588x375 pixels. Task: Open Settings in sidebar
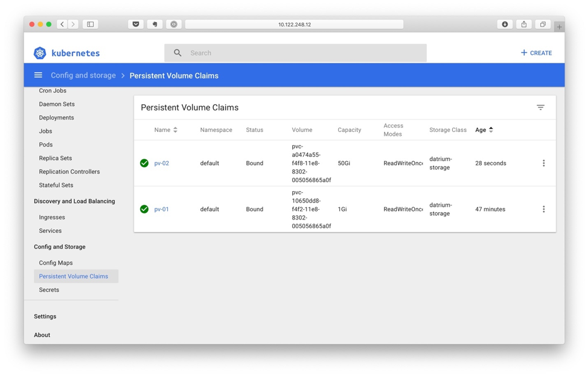coord(45,317)
